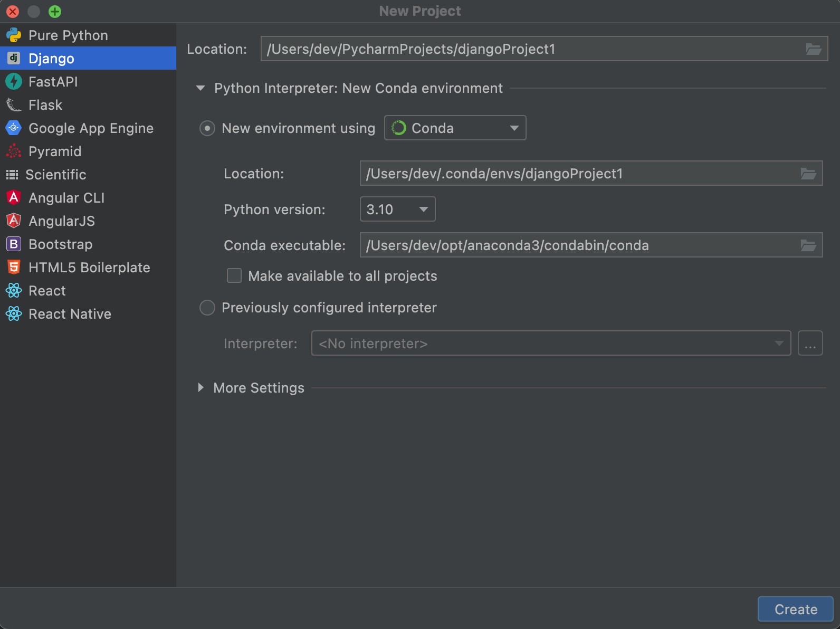This screenshot has height=629, width=840.
Task: Select Google App Engine project type
Action: (88, 128)
